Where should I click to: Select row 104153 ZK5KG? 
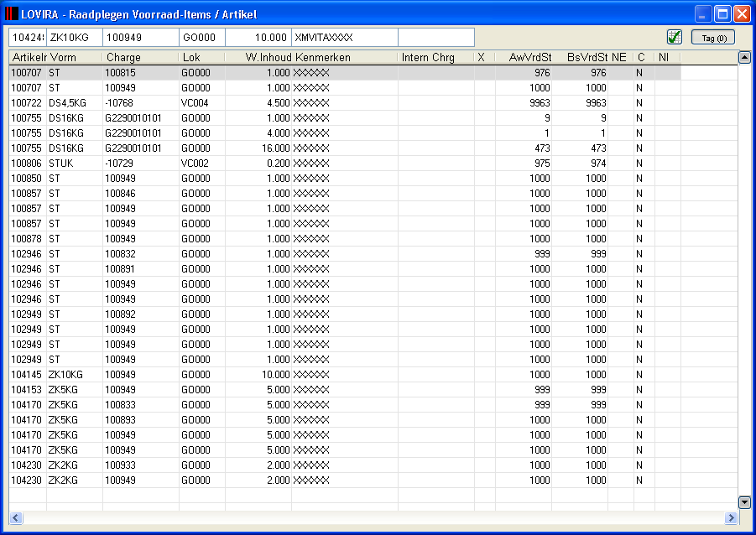click(x=345, y=389)
